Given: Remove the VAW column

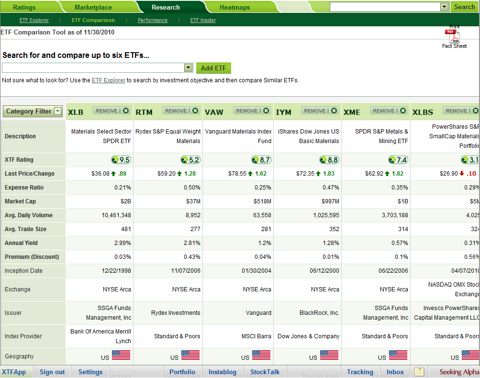Looking at the screenshot, I should pos(252,111).
